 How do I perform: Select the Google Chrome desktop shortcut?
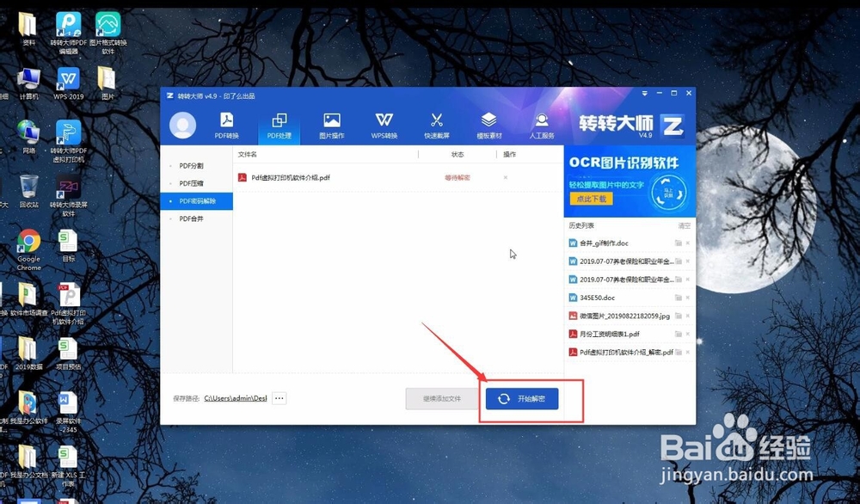pyautogui.click(x=28, y=249)
